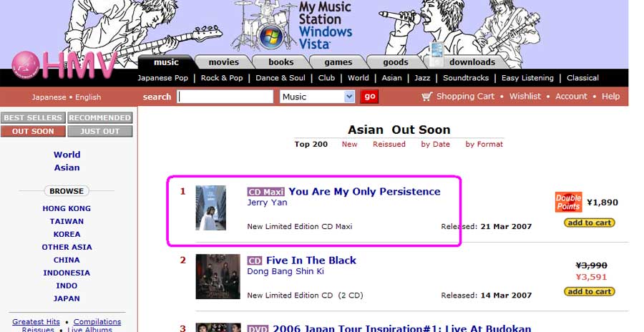This screenshot has height=332, width=644.
Task: Open the Music search category dropdown
Action: tap(317, 97)
